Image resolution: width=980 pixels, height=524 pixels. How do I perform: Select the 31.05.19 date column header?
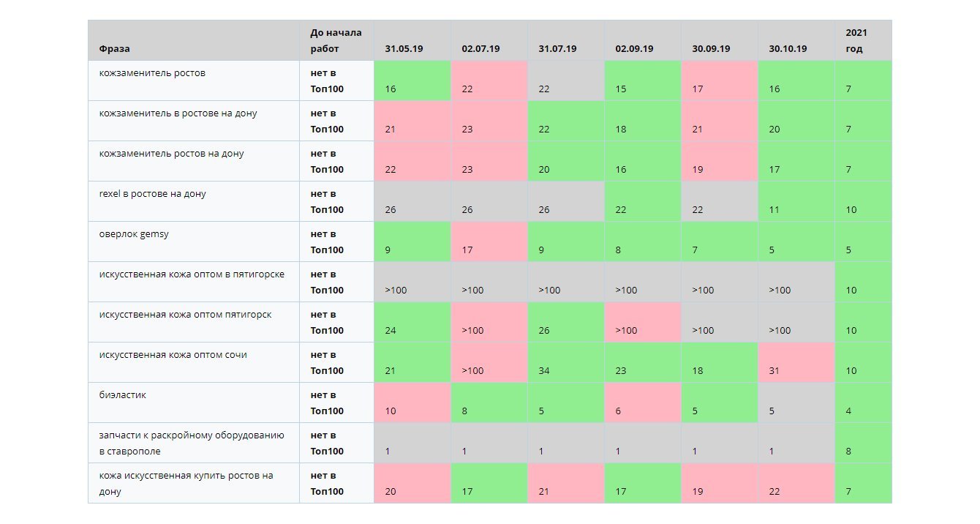click(404, 49)
